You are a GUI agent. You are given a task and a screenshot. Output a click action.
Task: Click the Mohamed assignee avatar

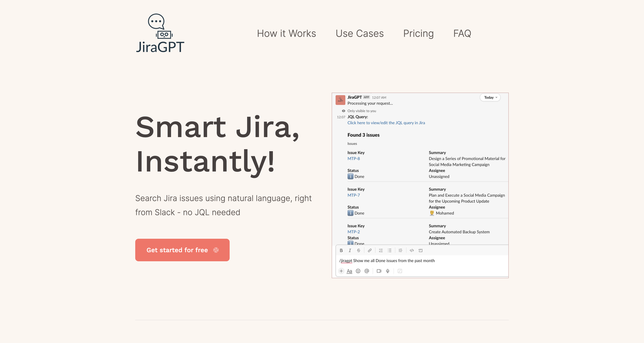click(432, 213)
